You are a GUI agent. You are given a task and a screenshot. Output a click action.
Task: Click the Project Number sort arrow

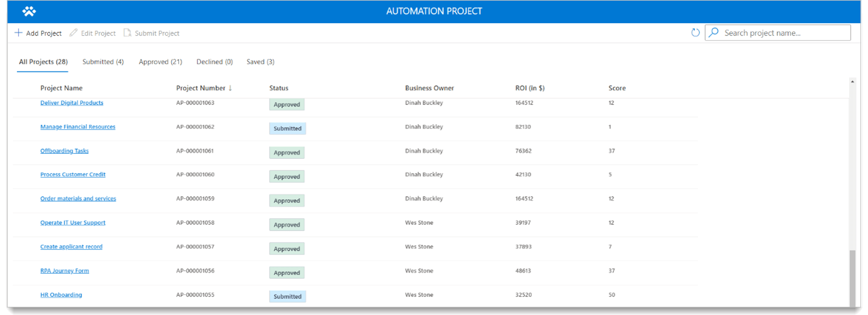(230, 88)
